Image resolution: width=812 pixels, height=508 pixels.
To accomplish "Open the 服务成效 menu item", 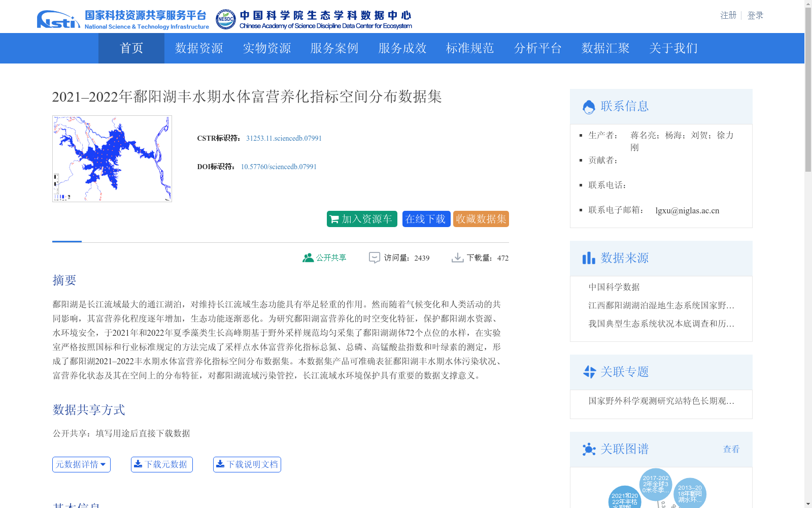I will 402,48.
